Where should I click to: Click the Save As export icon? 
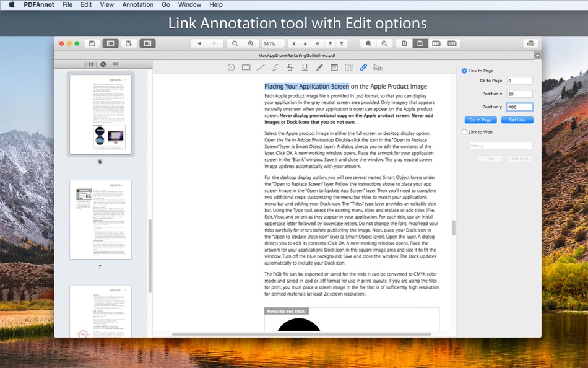tap(129, 43)
